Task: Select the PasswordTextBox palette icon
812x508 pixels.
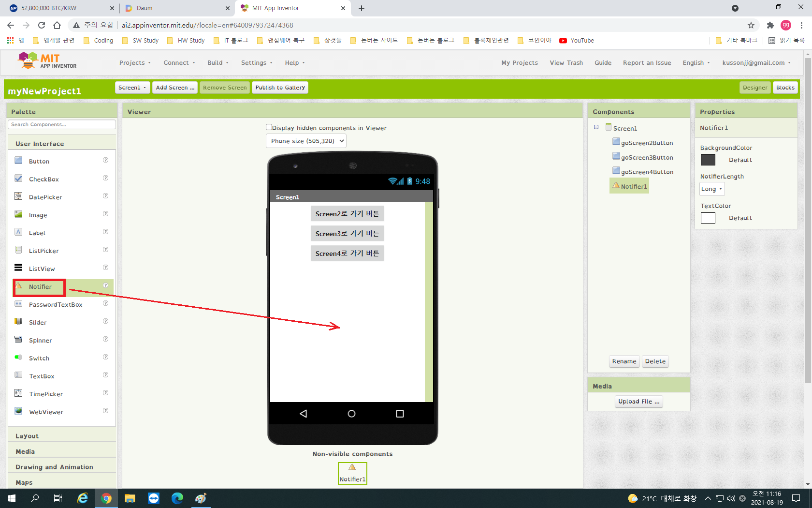Action: pyautogui.click(x=18, y=304)
